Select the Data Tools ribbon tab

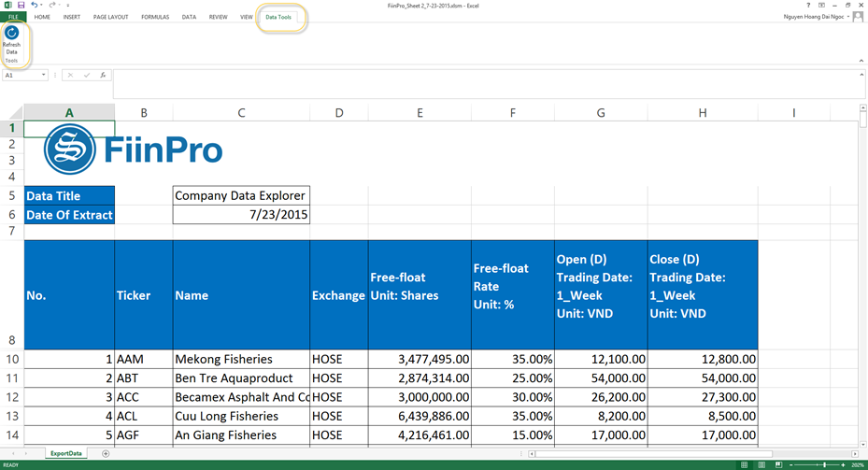tap(278, 17)
